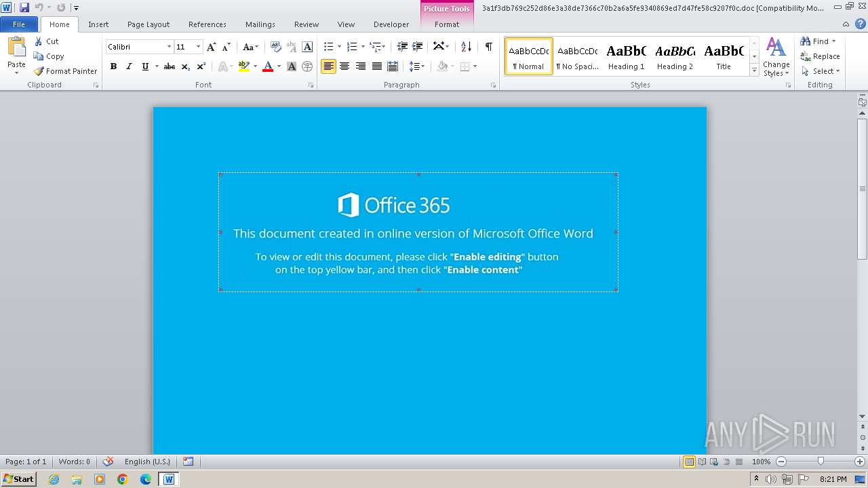Click the Paste clipboard icon
Image resolution: width=868 pixels, height=488 pixels.
(x=16, y=49)
